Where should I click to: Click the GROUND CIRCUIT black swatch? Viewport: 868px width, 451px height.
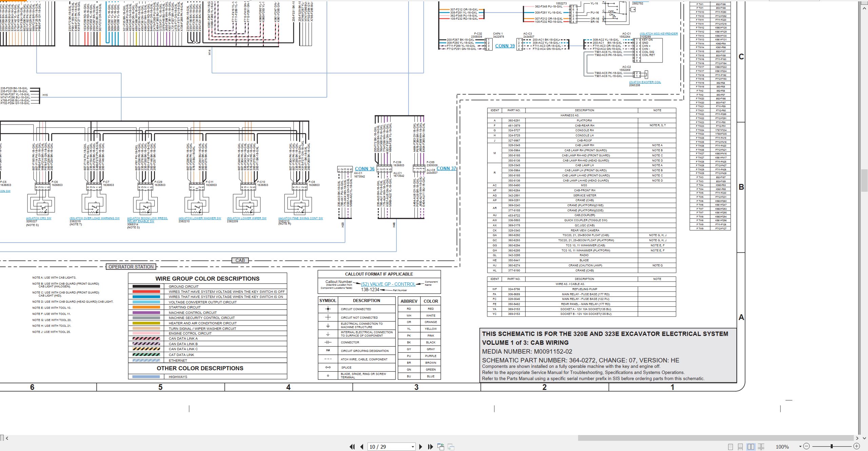146,286
